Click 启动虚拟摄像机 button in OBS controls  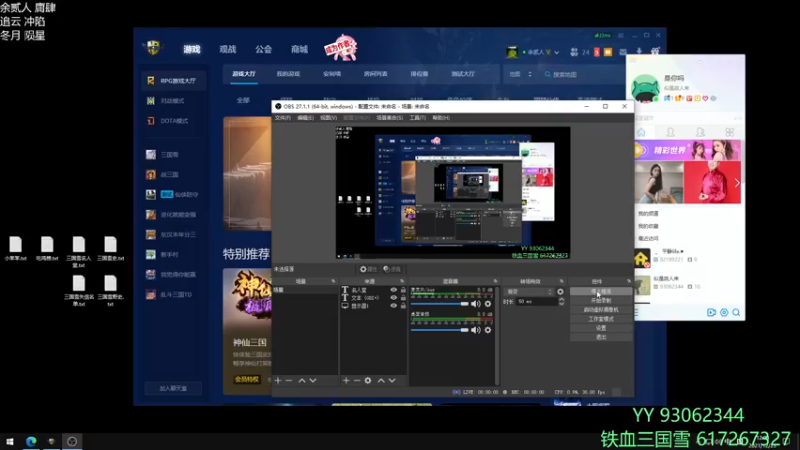click(x=601, y=310)
